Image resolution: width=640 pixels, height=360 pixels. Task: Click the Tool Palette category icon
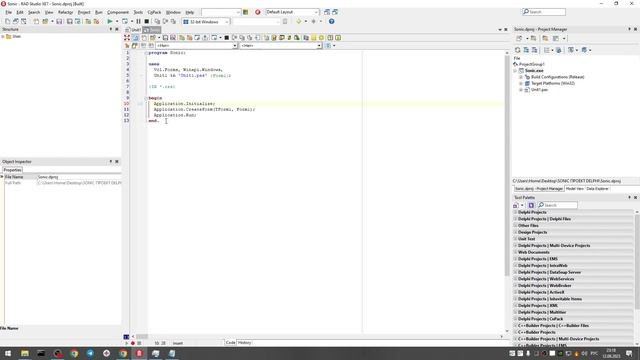click(531, 205)
